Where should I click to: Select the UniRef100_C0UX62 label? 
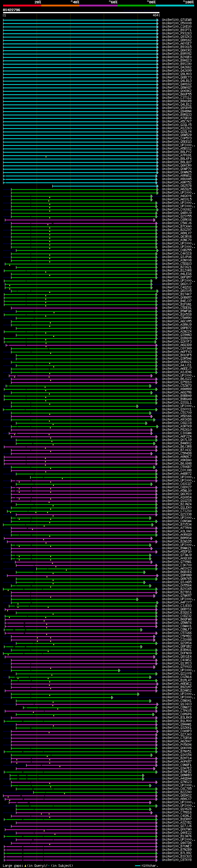[x=177, y=210]
